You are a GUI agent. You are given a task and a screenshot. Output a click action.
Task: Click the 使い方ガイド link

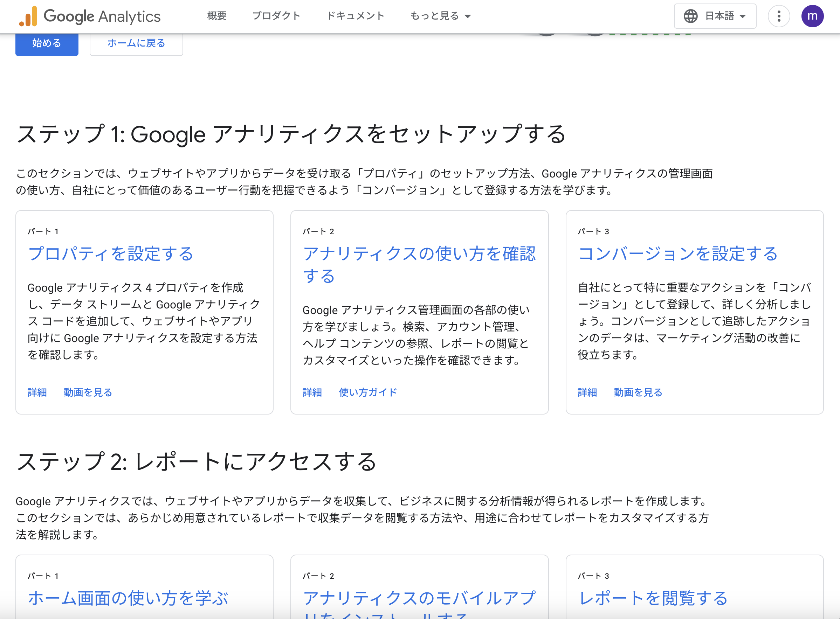(368, 392)
